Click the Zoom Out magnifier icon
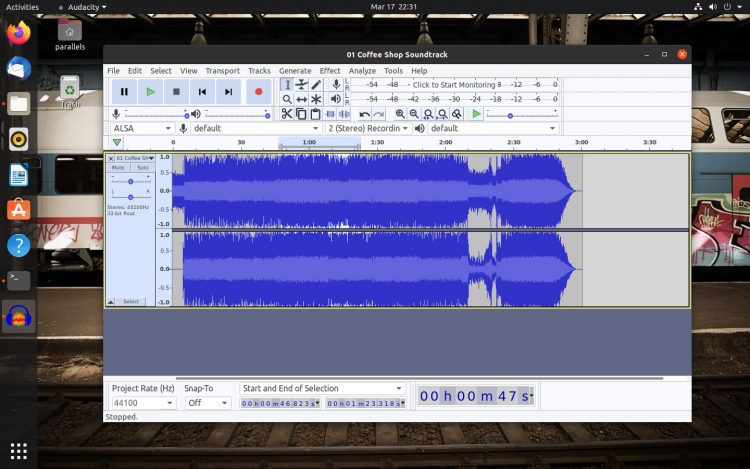The height and width of the screenshot is (469, 750). 414,114
